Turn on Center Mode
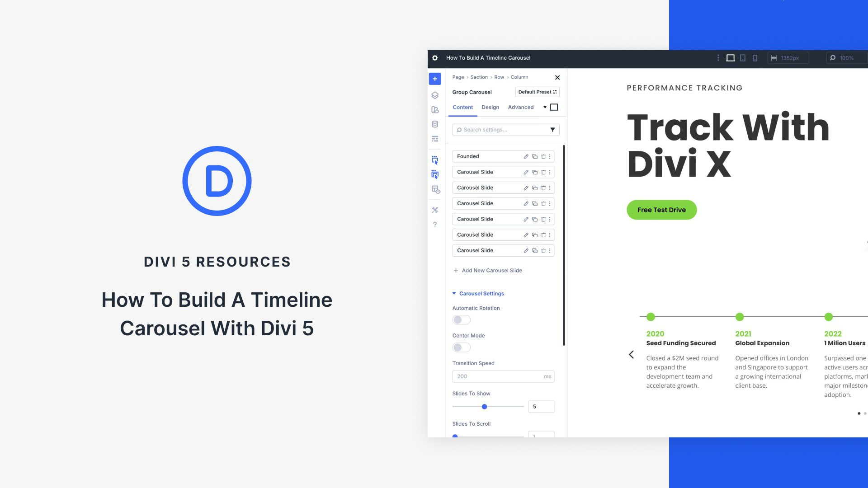Image resolution: width=868 pixels, height=488 pixels. pos(461,347)
